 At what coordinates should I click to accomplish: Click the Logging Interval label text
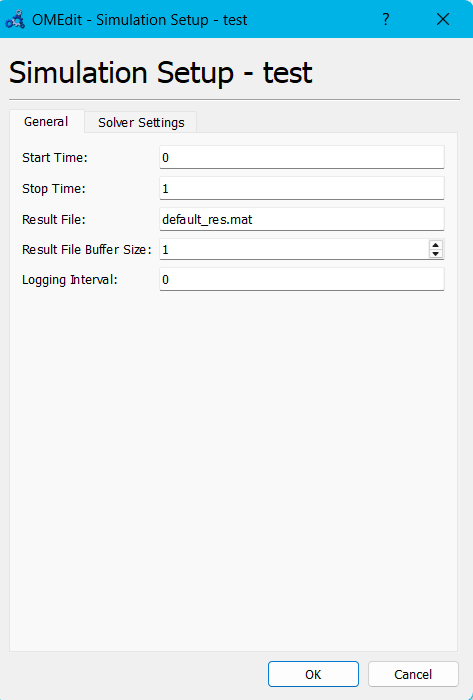point(70,280)
